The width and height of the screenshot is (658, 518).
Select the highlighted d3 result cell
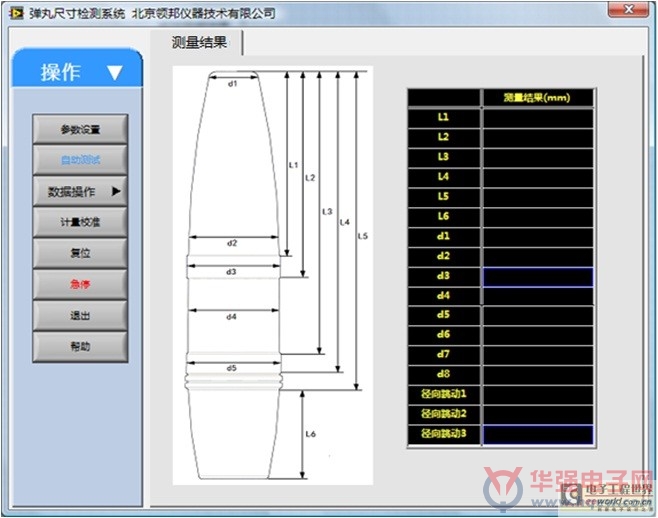538,276
